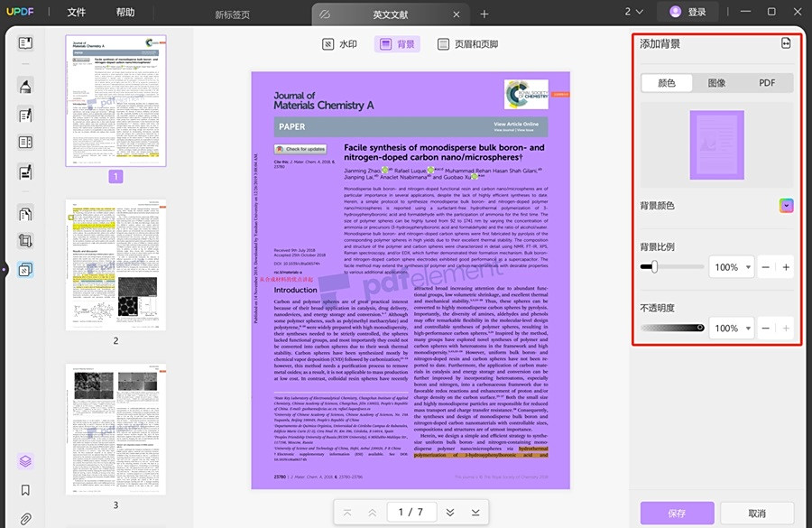This screenshot has width=812, height=528.
Task: Select the 图像 background type tab
Action: pyautogui.click(x=716, y=83)
